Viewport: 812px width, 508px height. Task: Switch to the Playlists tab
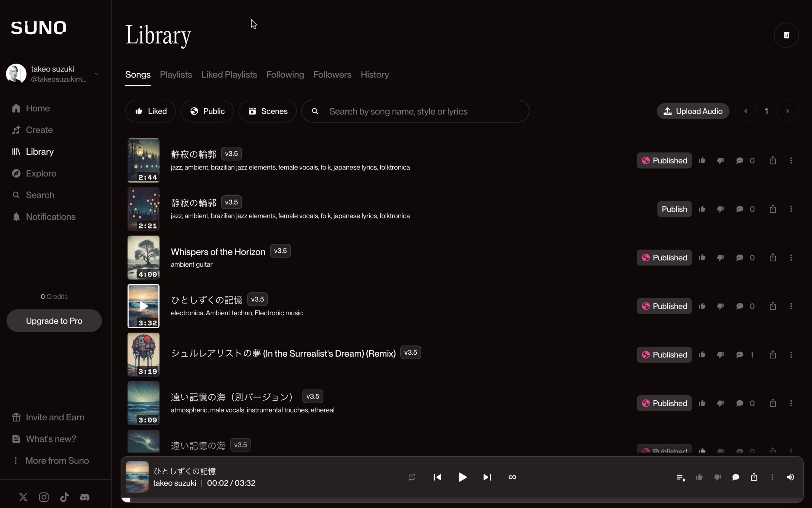(176, 75)
